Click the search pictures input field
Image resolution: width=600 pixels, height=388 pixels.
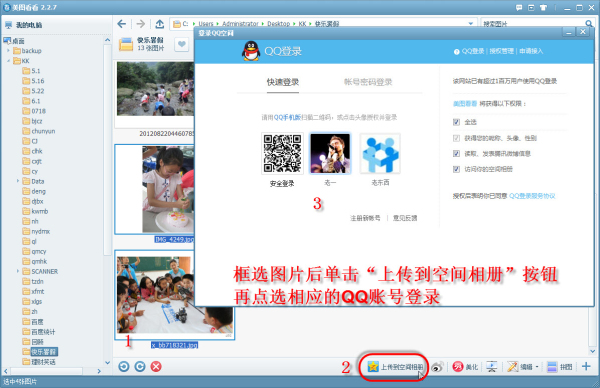[x=532, y=24]
